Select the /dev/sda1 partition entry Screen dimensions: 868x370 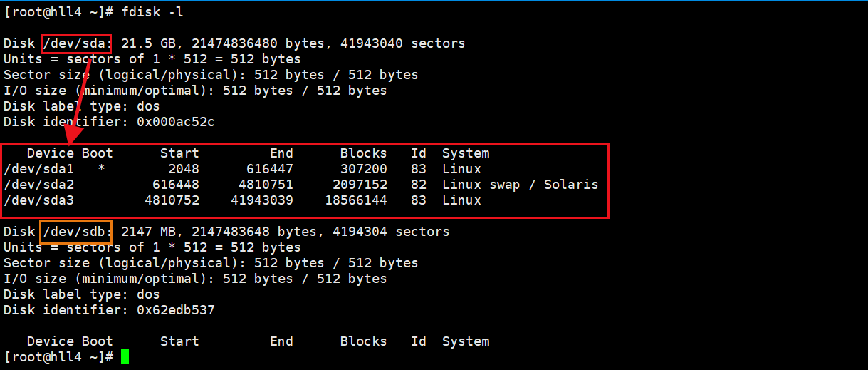[x=34, y=170]
